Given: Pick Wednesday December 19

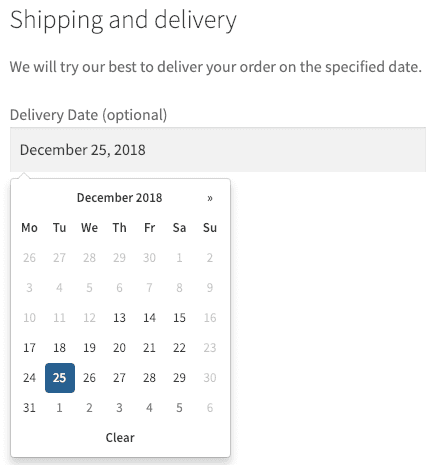Looking at the screenshot, I should point(89,348).
